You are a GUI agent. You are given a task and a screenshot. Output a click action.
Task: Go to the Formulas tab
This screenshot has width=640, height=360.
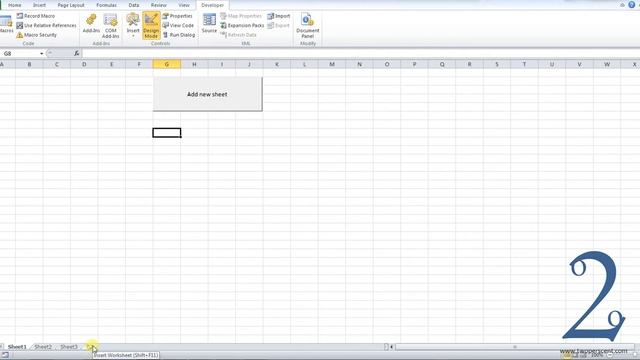[x=107, y=5]
